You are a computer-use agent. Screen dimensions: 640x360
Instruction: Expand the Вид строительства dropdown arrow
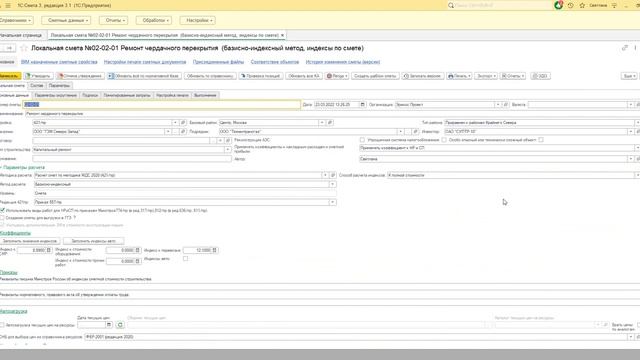(228, 149)
